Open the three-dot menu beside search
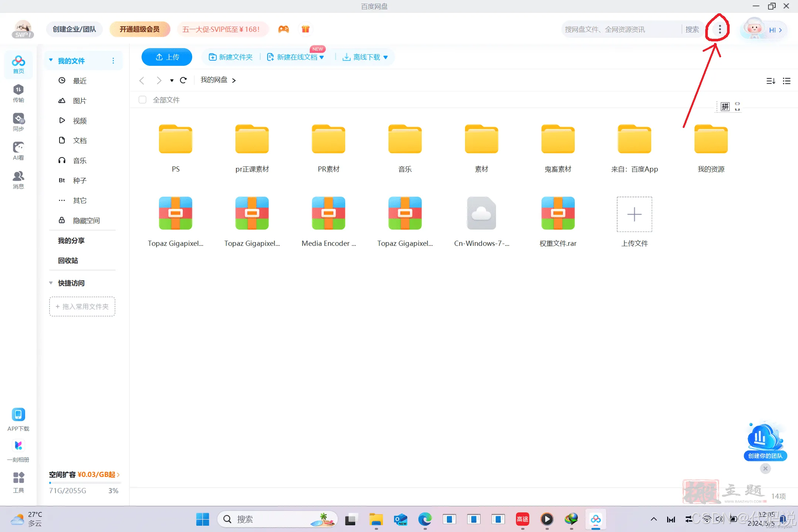Image resolution: width=798 pixels, height=532 pixels. (x=719, y=29)
